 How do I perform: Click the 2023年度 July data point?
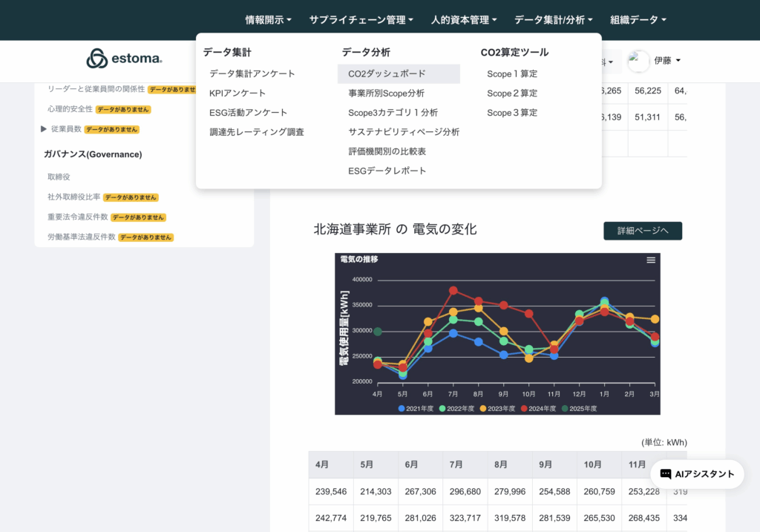[x=453, y=312]
